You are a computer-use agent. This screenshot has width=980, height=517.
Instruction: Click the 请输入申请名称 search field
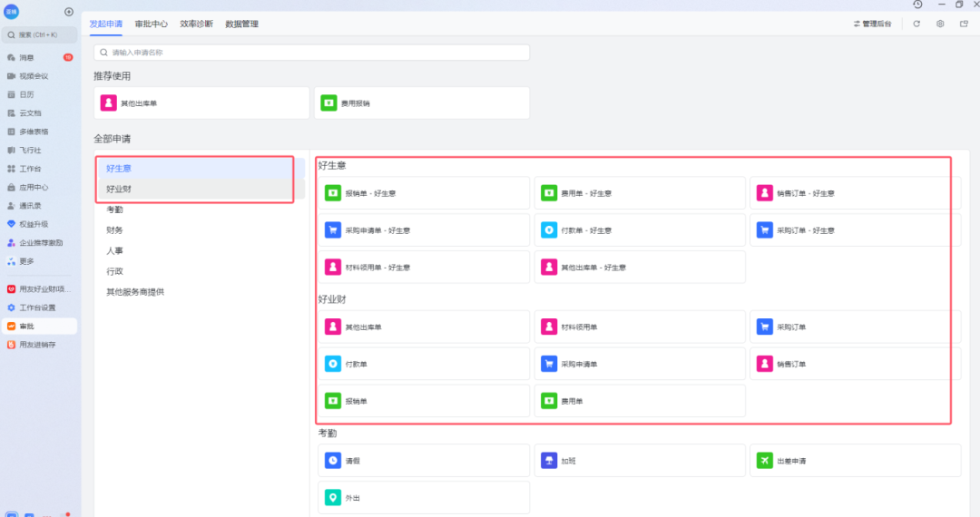(312, 53)
